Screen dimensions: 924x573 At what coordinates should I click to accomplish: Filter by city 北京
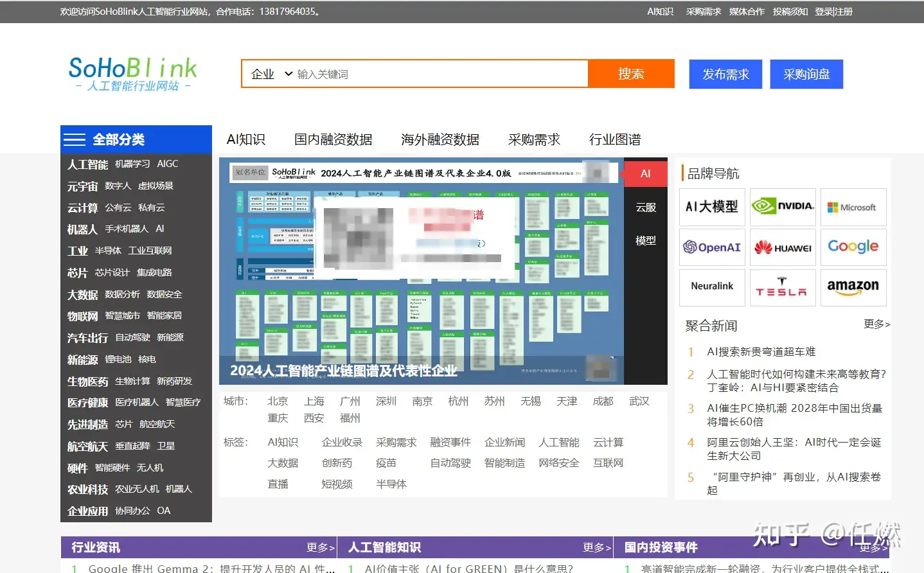click(x=278, y=401)
